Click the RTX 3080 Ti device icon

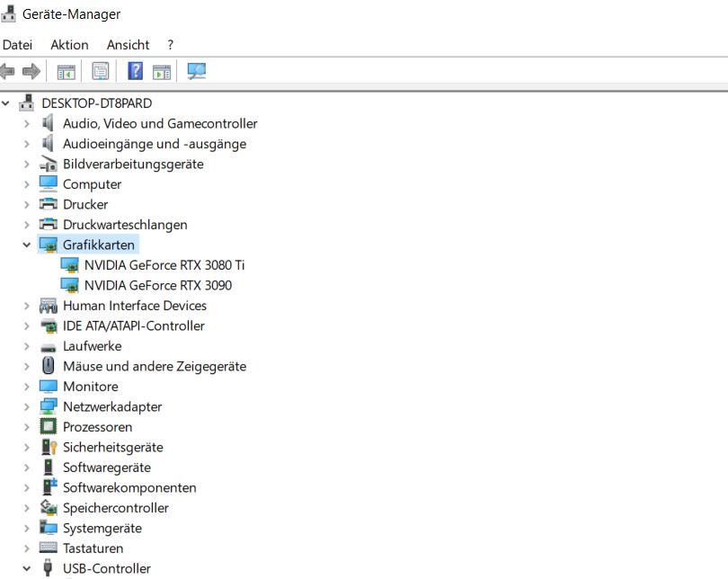click(x=69, y=265)
